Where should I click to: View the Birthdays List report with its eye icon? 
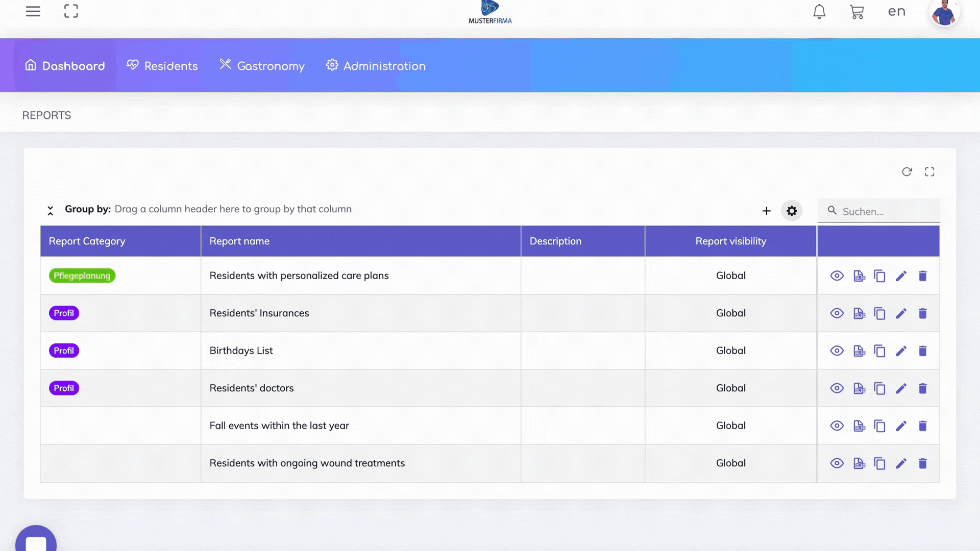coord(837,350)
